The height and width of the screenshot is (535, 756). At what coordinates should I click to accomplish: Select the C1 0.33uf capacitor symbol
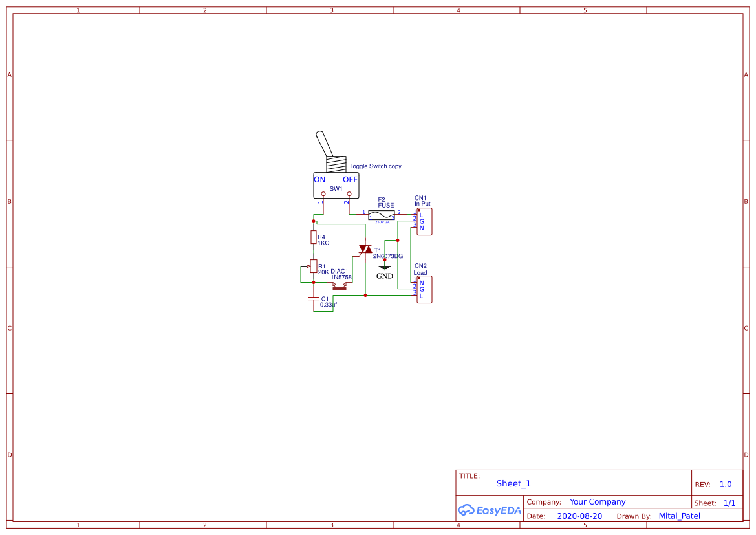point(314,299)
